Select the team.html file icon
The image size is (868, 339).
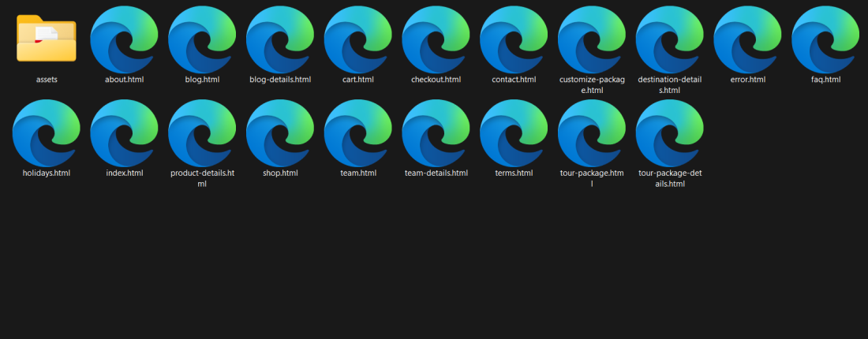pos(358,133)
